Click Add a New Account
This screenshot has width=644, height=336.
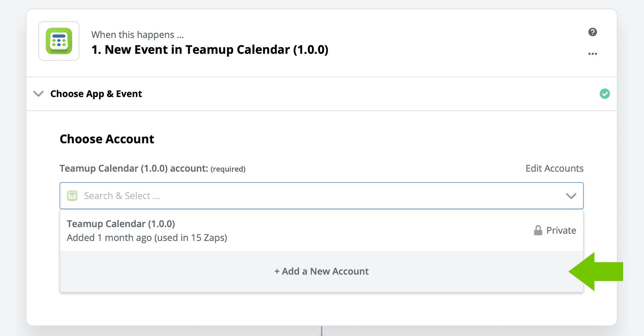point(321,271)
